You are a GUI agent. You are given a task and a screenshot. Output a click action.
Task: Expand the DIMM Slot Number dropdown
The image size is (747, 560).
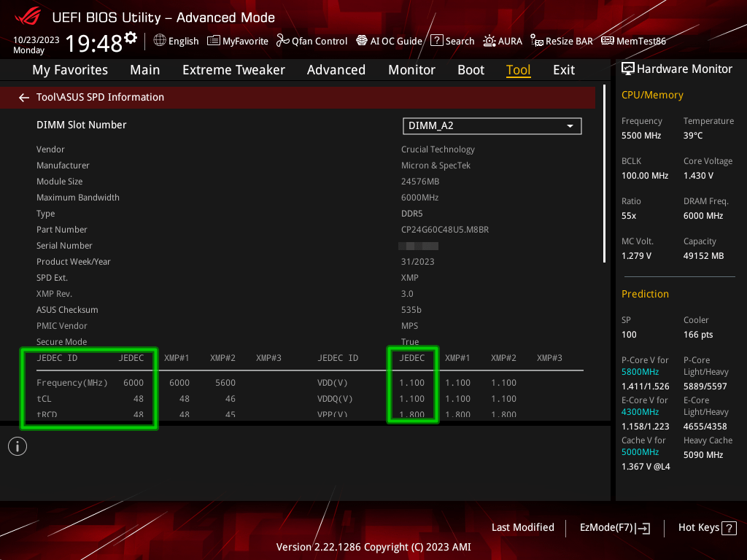492,126
